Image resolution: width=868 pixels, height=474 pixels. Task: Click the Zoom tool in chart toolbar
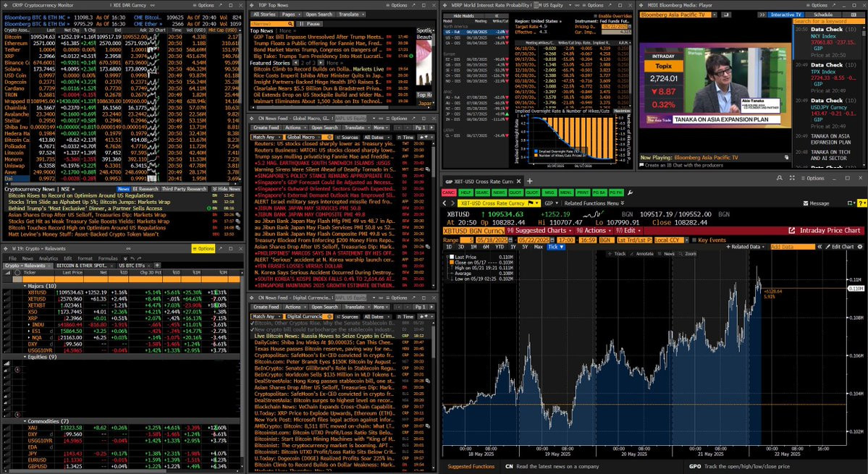pos(687,254)
